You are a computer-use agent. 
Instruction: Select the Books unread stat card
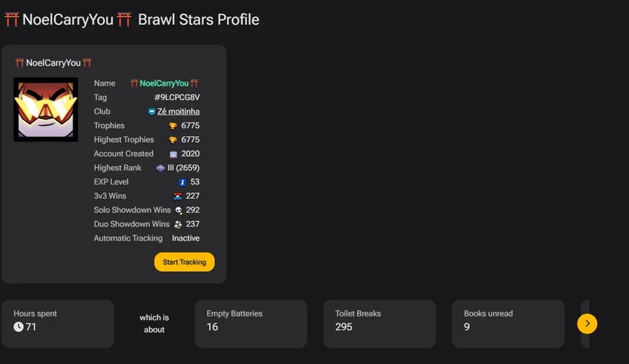point(508,323)
